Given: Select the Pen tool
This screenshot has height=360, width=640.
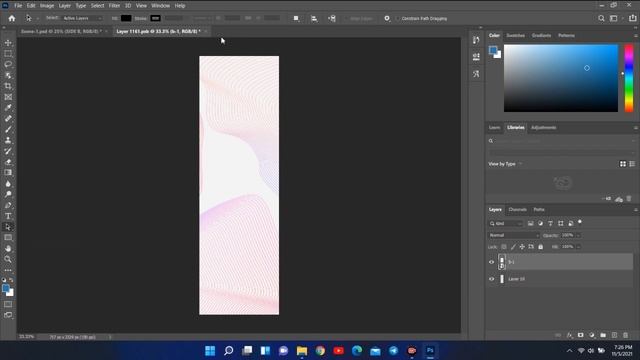Looking at the screenshot, I should 8,205.
